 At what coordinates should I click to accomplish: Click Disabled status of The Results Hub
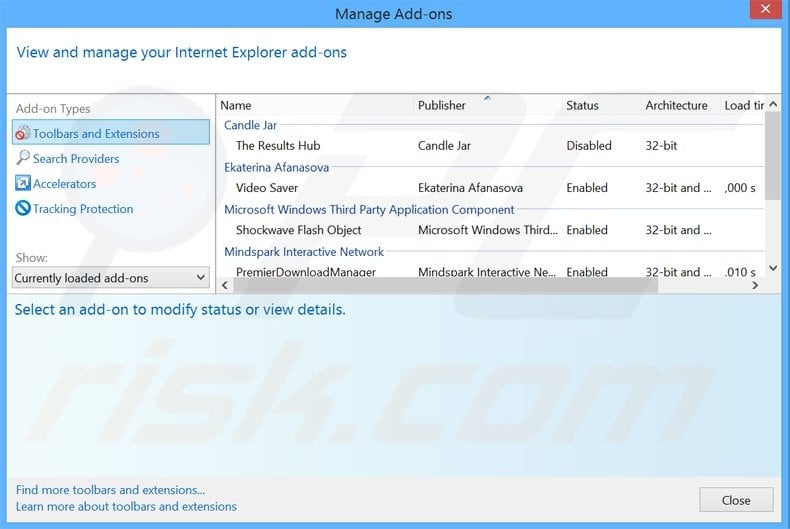tap(589, 146)
